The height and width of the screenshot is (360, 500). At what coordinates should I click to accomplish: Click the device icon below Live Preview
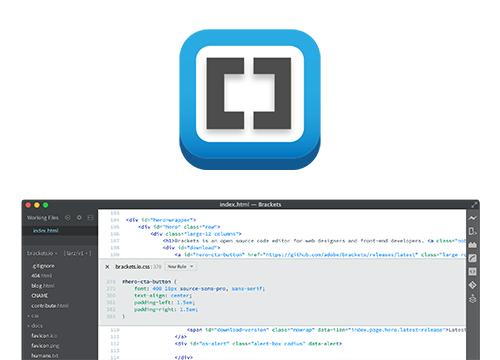[x=472, y=231]
